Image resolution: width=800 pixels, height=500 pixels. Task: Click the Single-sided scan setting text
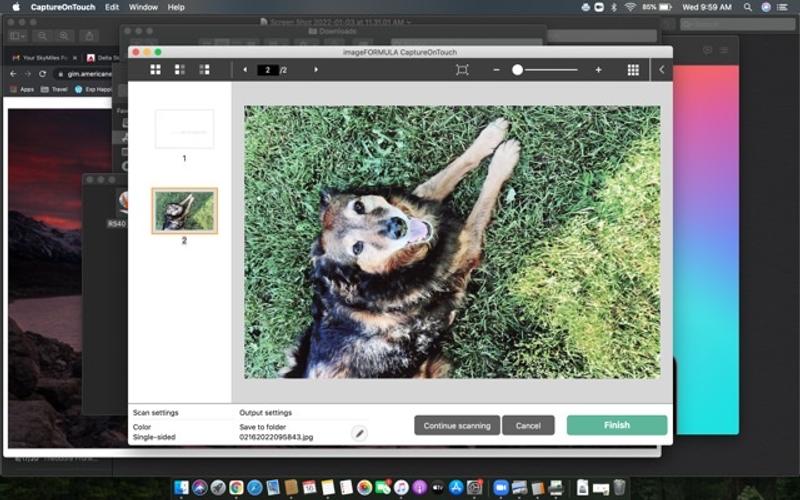point(154,437)
